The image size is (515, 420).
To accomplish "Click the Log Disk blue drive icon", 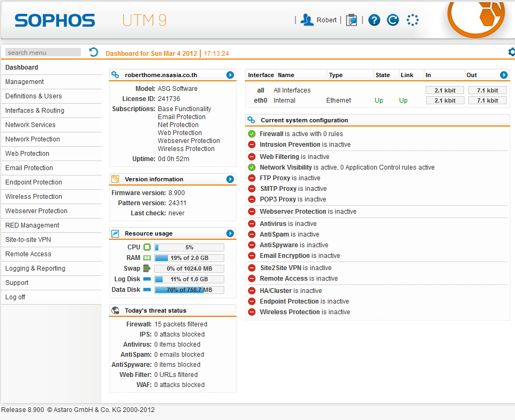I will (x=147, y=279).
